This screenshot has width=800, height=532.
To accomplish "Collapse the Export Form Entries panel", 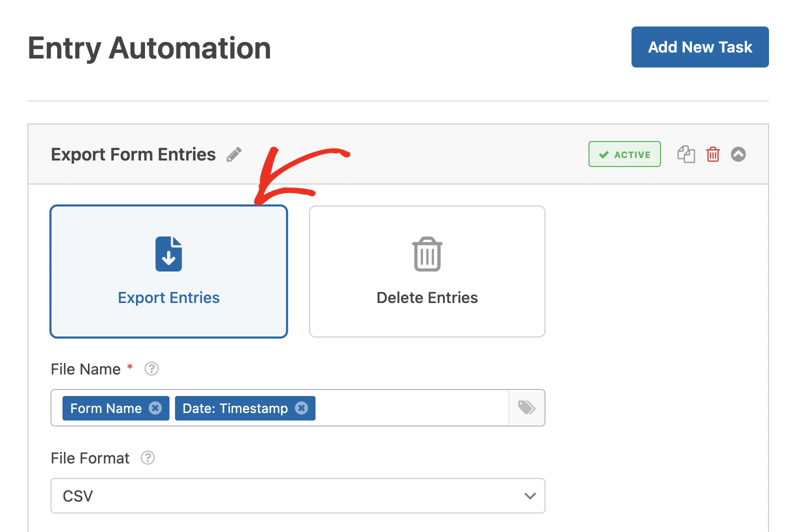I will [738, 154].
